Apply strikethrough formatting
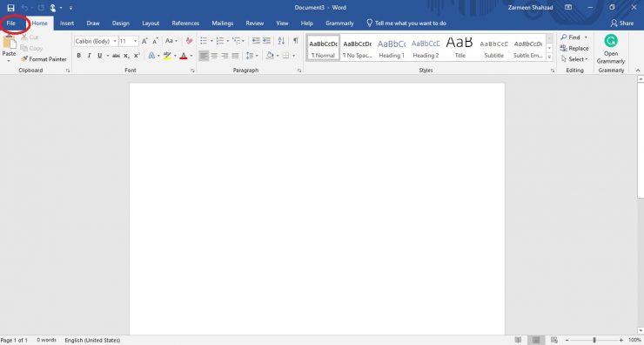 [x=117, y=56]
